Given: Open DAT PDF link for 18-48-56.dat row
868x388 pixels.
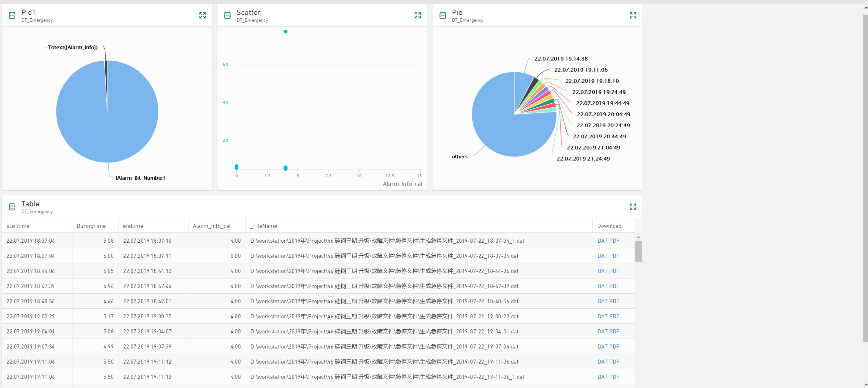Looking at the screenshot, I should (608, 301).
